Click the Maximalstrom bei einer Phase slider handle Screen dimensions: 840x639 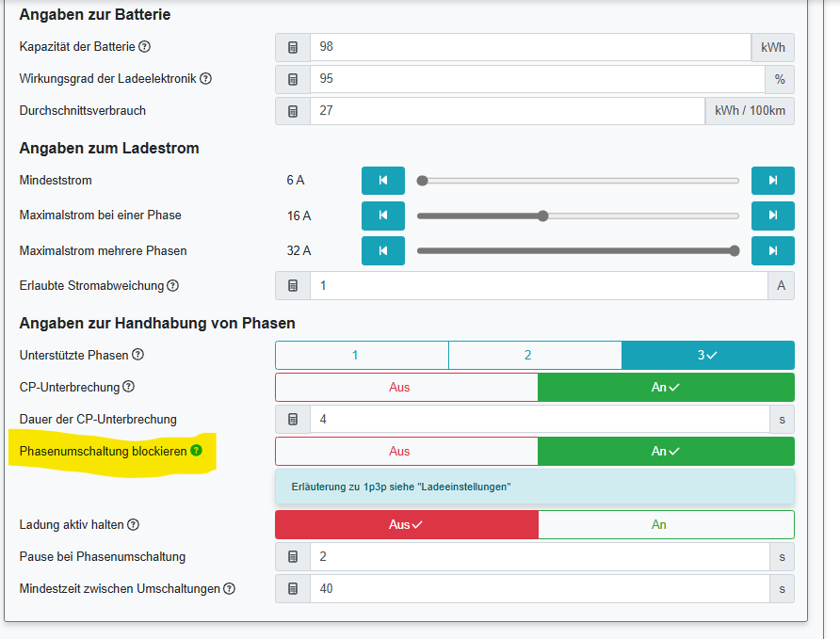[x=543, y=216]
